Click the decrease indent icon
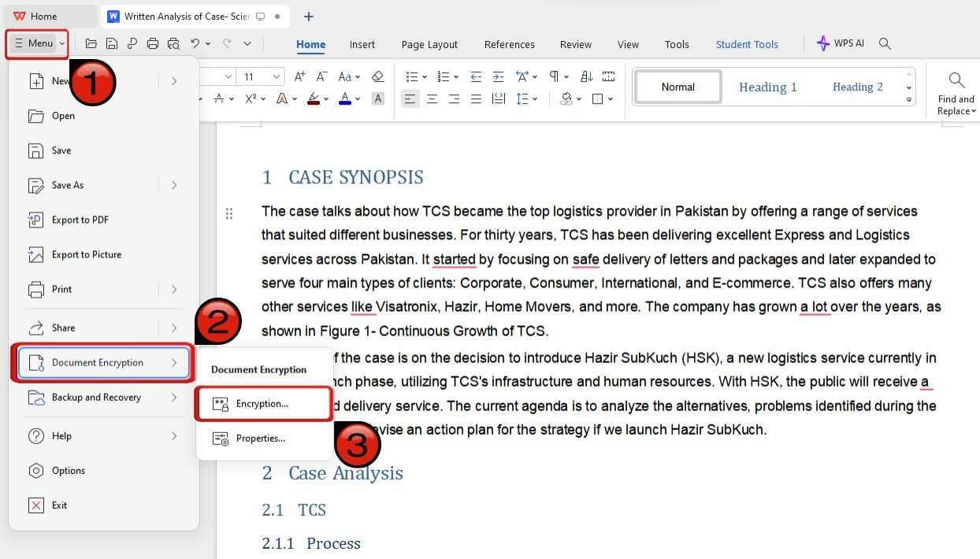This screenshot has width=980, height=559. tap(476, 76)
